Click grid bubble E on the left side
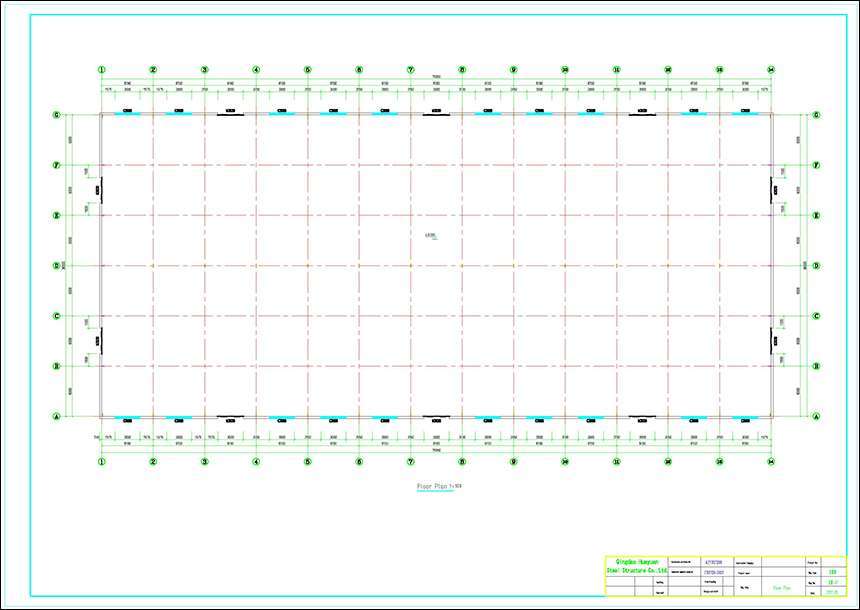Viewport: 860px width, 610px height. [57, 215]
